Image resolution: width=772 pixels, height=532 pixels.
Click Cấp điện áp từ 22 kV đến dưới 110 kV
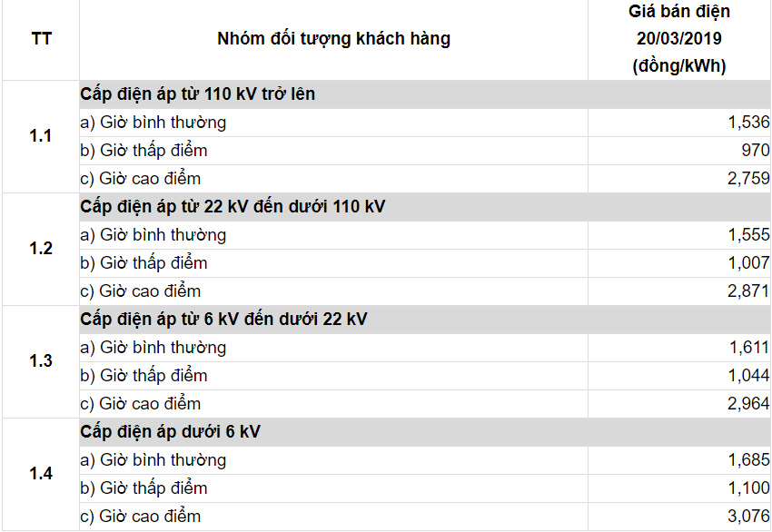tap(233, 207)
